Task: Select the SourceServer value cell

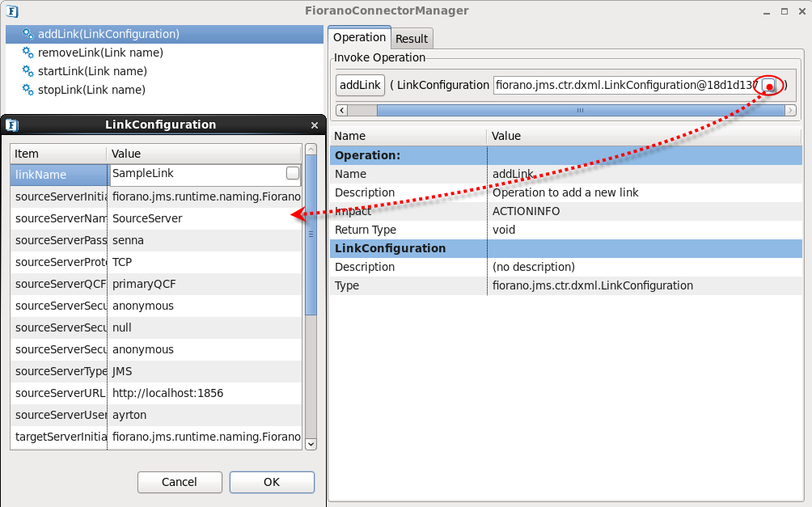Action: 205,218
